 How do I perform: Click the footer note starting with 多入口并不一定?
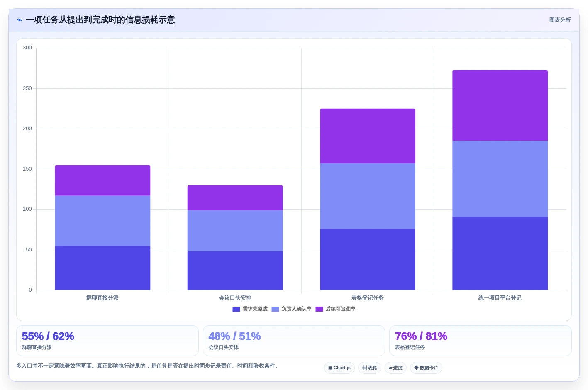[148, 366]
